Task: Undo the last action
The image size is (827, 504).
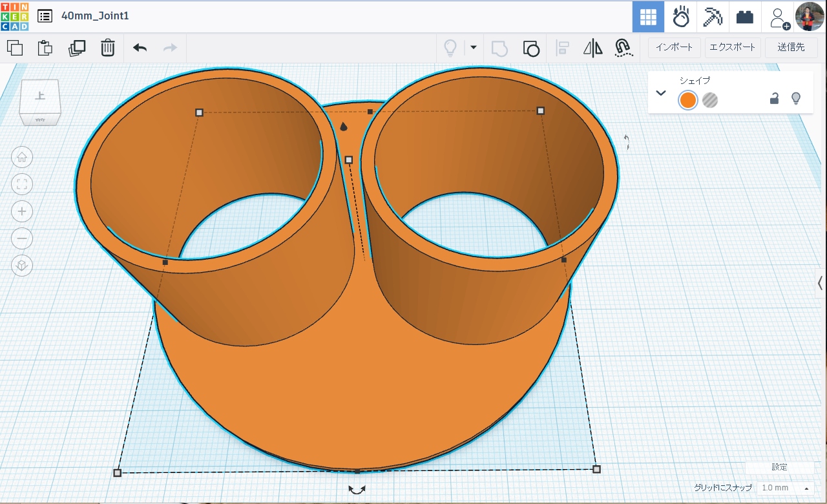Action: coord(140,48)
